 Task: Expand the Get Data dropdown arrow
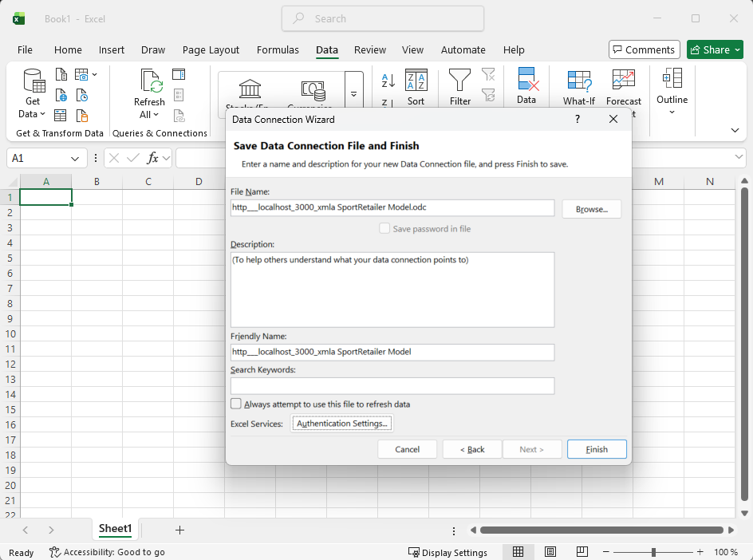tap(42, 114)
